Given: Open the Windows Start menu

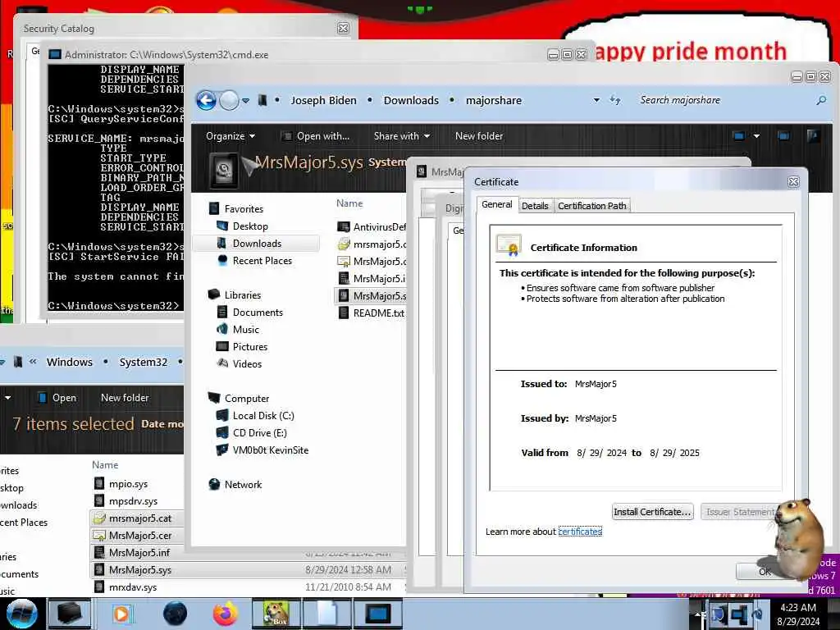Looking at the screenshot, I should click(x=21, y=614).
